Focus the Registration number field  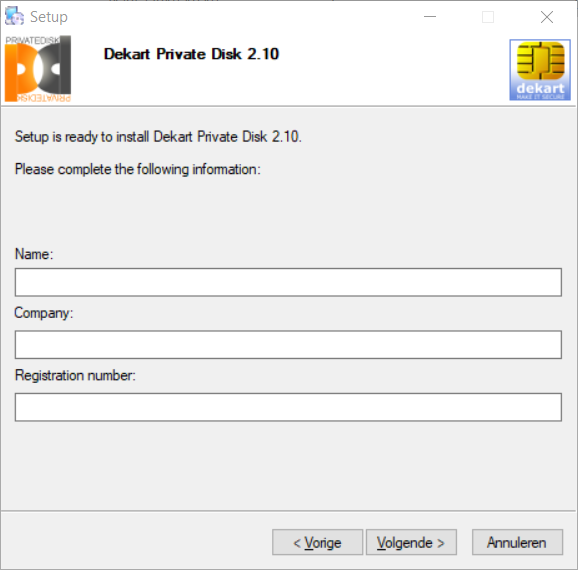point(288,407)
